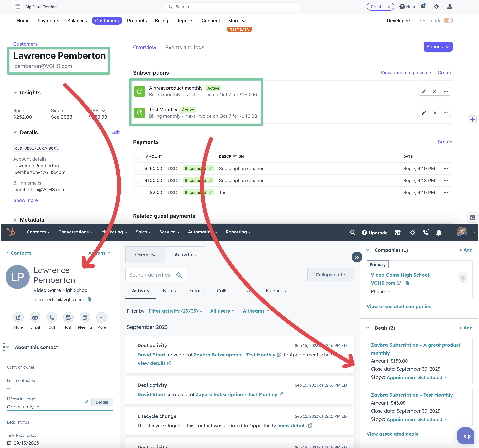Open More contact actions button
Image resolution: width=479 pixels, height=448 pixels.
101,317
